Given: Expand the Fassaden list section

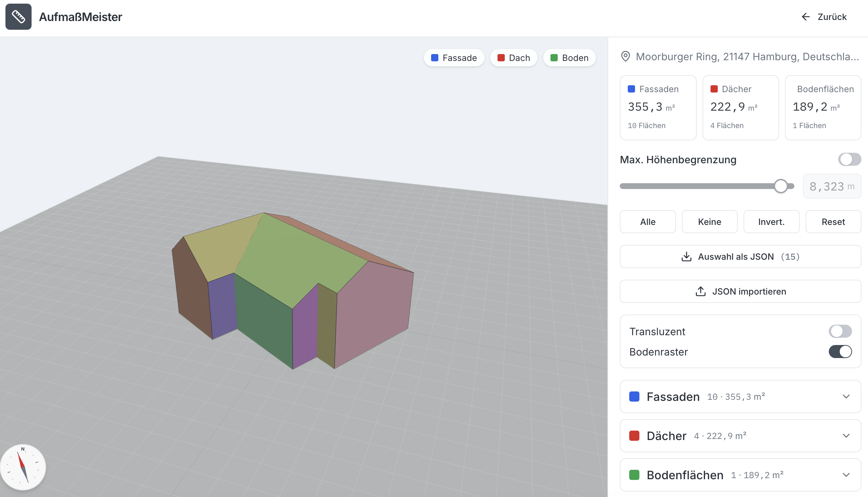Looking at the screenshot, I should pos(741,397).
